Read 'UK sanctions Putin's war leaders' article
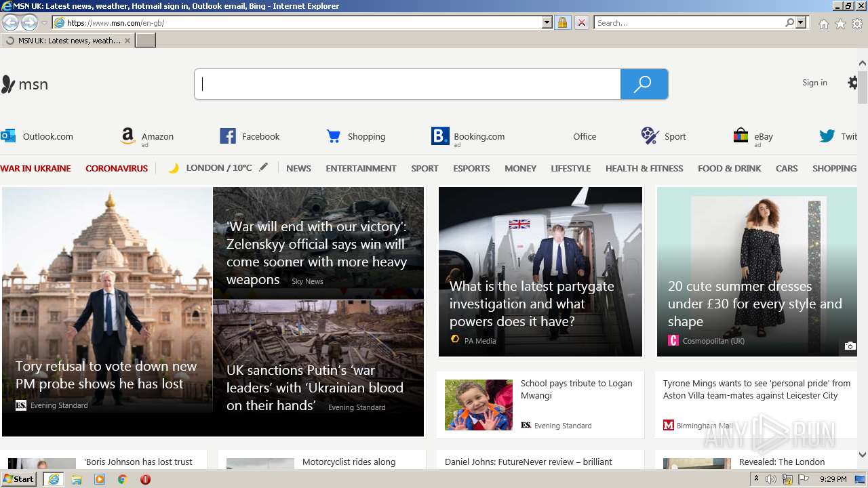 click(315, 388)
